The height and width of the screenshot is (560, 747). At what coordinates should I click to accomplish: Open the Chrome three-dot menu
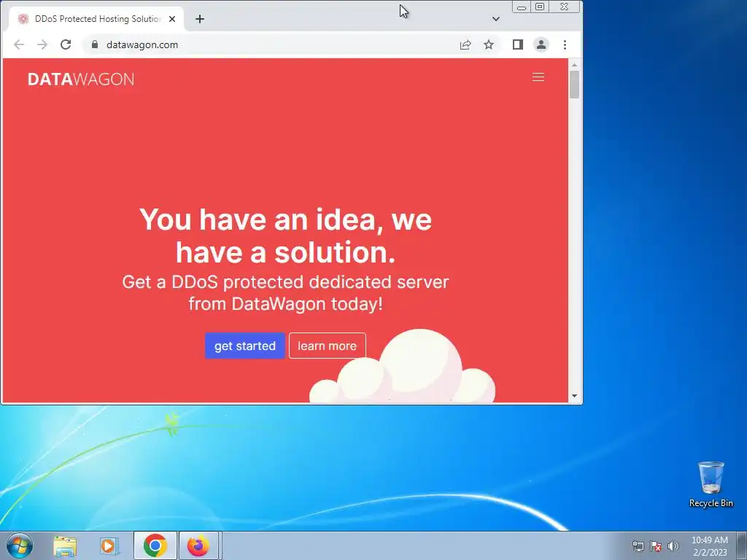[565, 44]
